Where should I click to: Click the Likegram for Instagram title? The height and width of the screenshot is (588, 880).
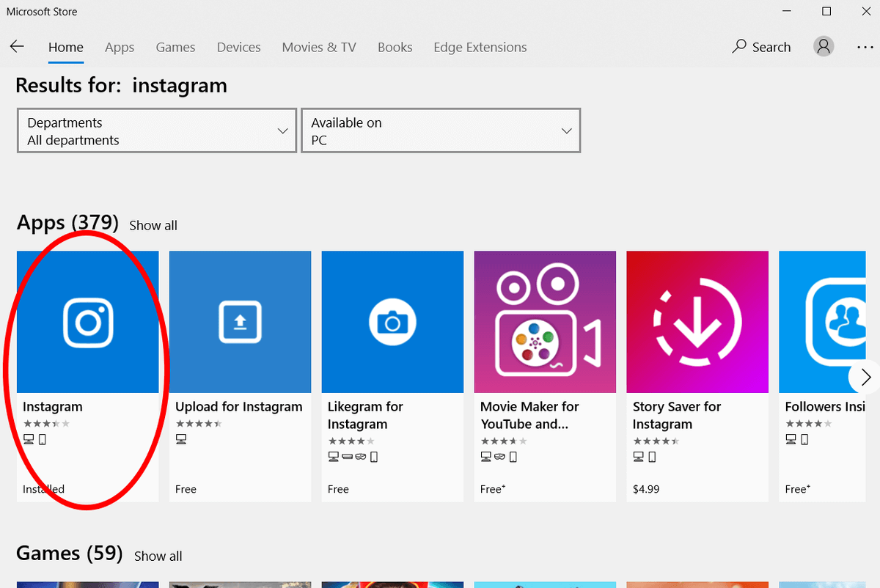tap(366, 416)
